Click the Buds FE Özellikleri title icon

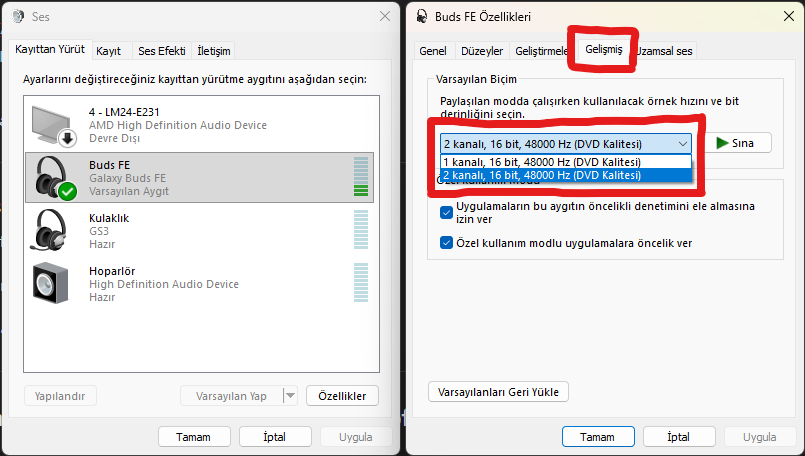coord(421,16)
